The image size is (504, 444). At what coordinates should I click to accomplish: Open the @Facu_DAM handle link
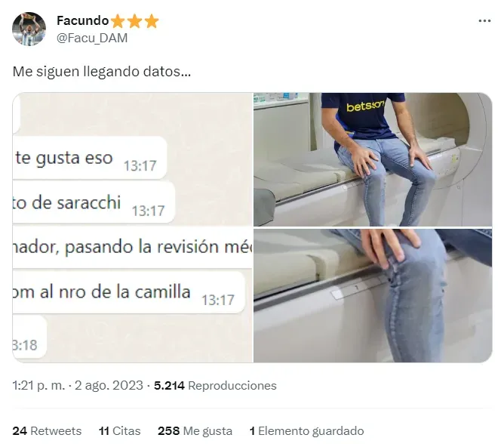click(x=92, y=38)
